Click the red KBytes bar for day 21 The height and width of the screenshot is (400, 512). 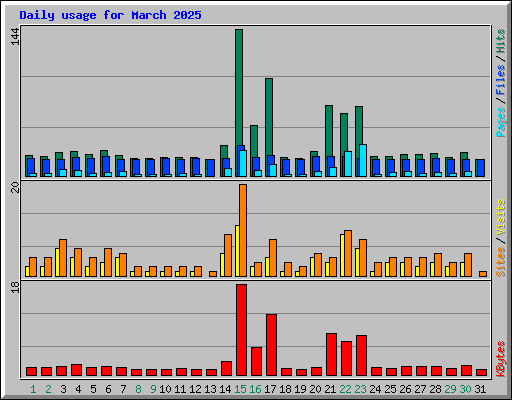coord(331,355)
